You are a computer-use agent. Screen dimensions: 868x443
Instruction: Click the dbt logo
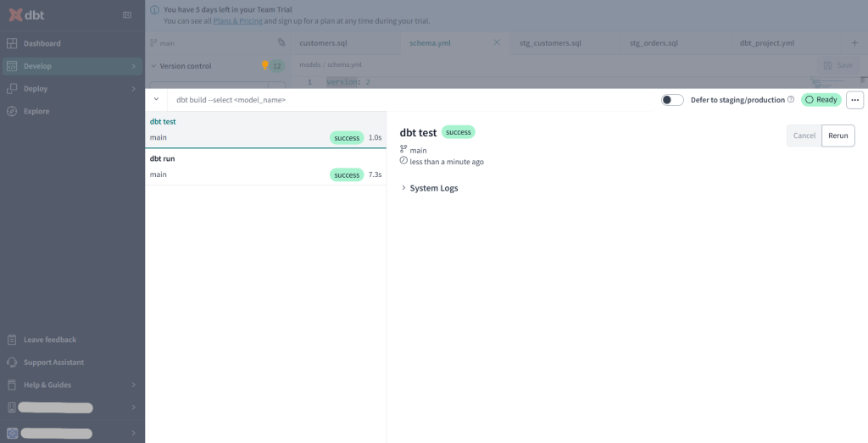tap(26, 15)
